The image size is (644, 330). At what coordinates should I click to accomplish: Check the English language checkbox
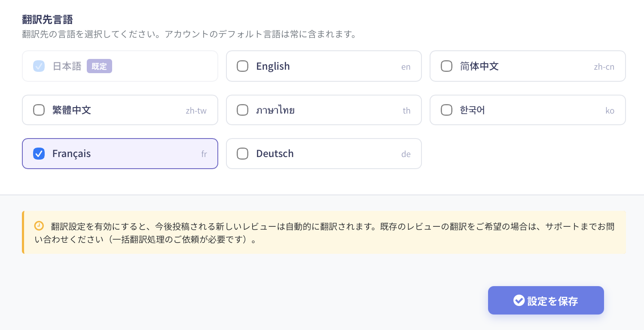[x=243, y=66]
